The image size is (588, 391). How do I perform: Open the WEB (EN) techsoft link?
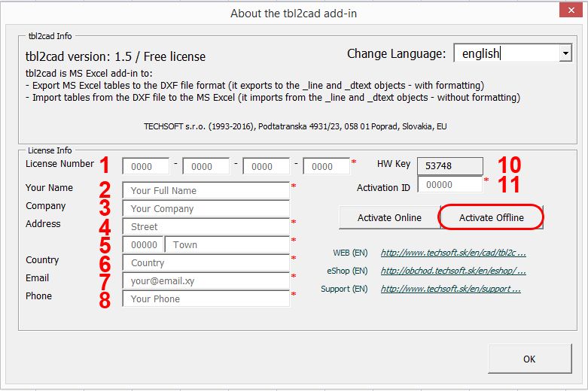(x=453, y=253)
